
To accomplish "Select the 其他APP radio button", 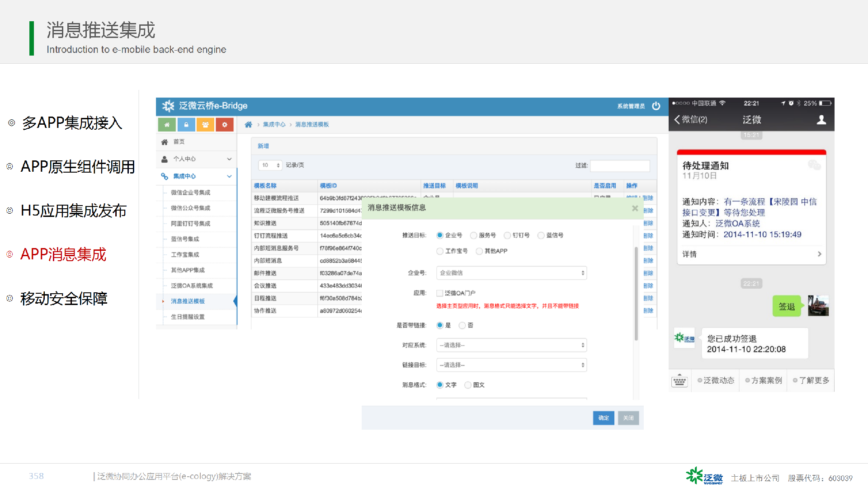I will click(x=479, y=251).
